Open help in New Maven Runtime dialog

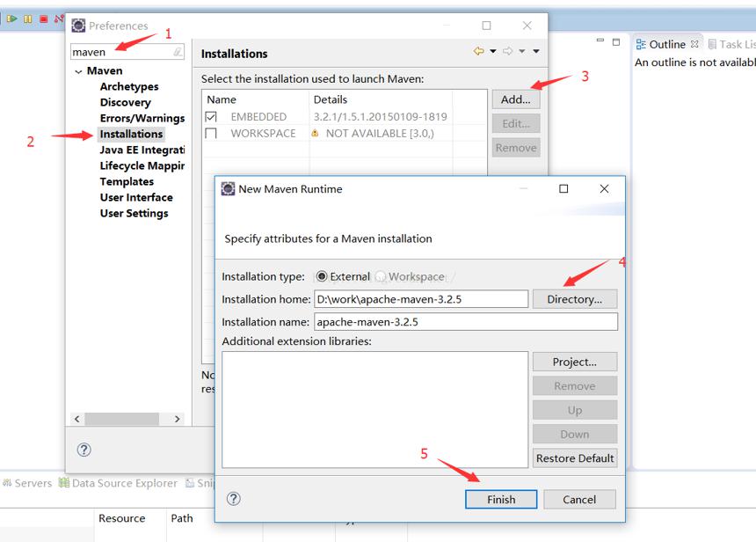[233, 499]
